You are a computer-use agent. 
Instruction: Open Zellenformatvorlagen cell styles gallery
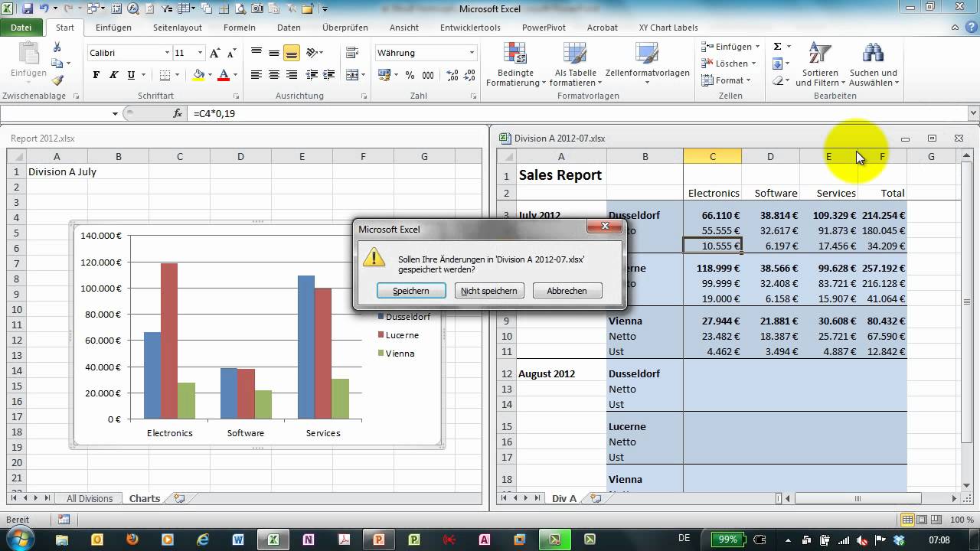click(x=647, y=63)
